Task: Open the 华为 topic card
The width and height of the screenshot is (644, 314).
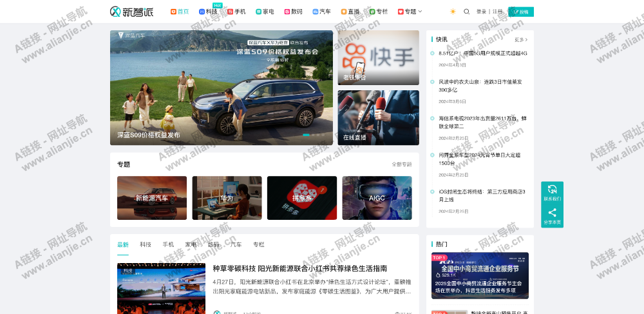Action: [227, 198]
